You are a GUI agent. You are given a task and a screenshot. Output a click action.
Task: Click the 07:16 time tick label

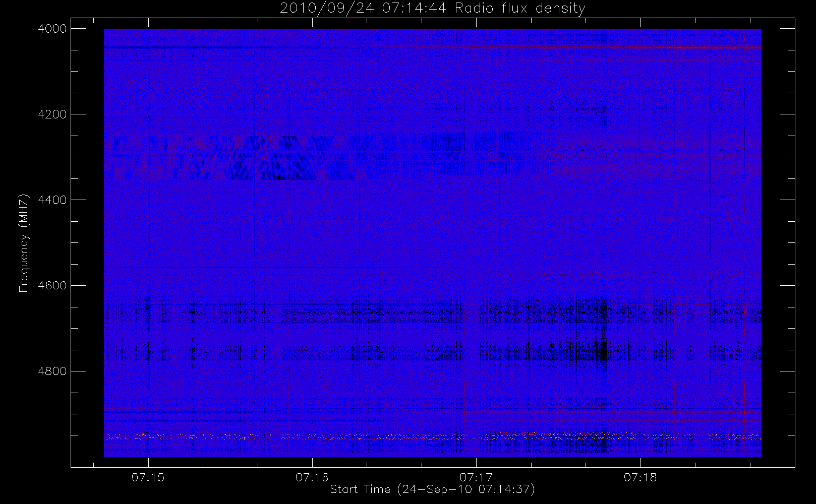point(312,477)
